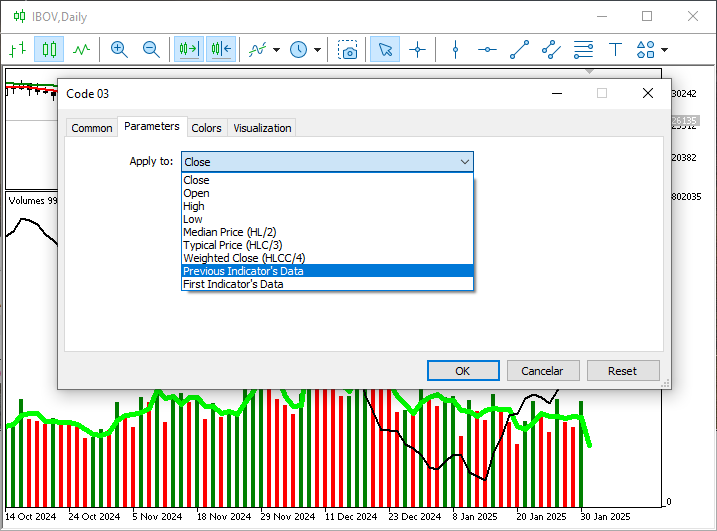
Task: Activate the cursor arrow mode
Action: 385,49
